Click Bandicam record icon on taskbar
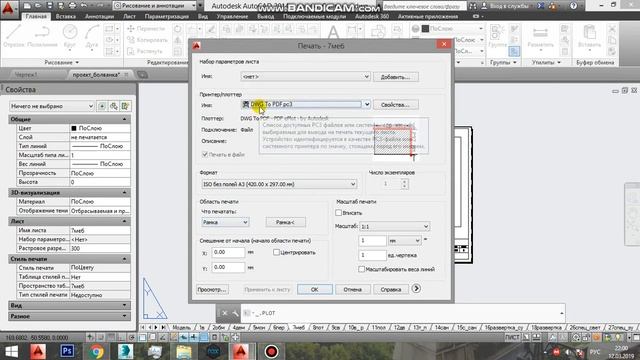The width and height of the screenshot is (640, 360). [271, 351]
